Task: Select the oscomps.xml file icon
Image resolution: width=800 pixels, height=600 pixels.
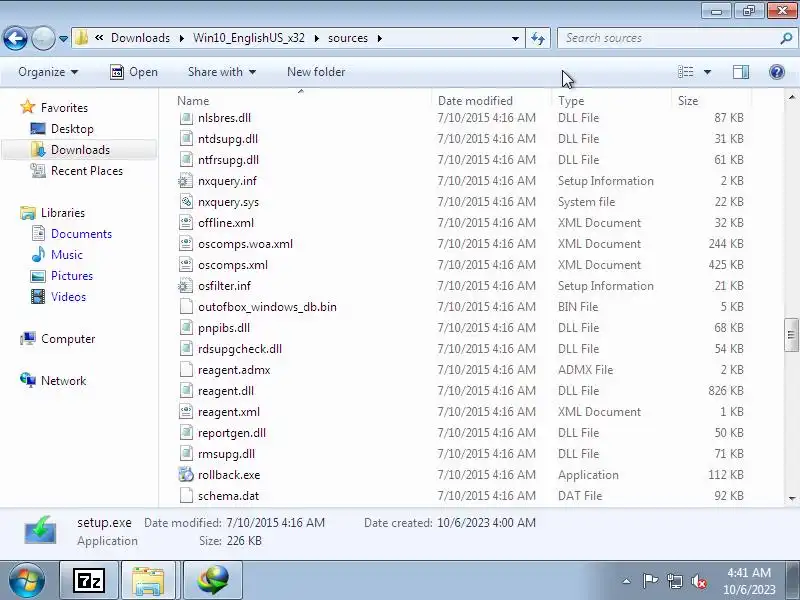Action: [x=186, y=265]
